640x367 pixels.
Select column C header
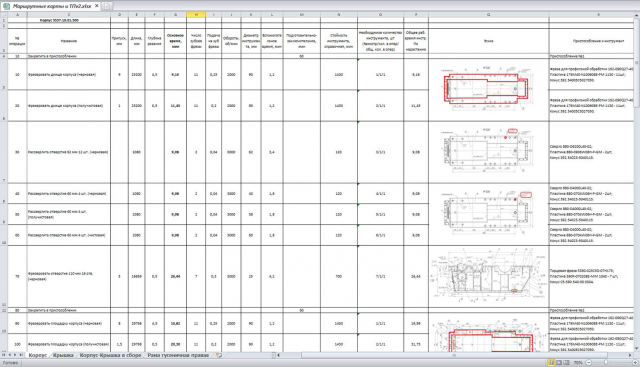[69, 15]
